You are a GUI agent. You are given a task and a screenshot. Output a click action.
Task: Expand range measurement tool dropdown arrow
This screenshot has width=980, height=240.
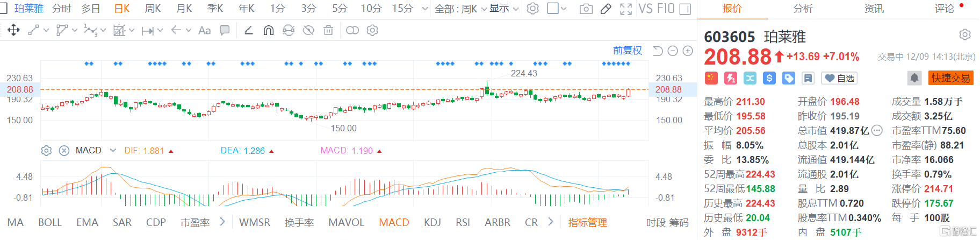click(160, 30)
